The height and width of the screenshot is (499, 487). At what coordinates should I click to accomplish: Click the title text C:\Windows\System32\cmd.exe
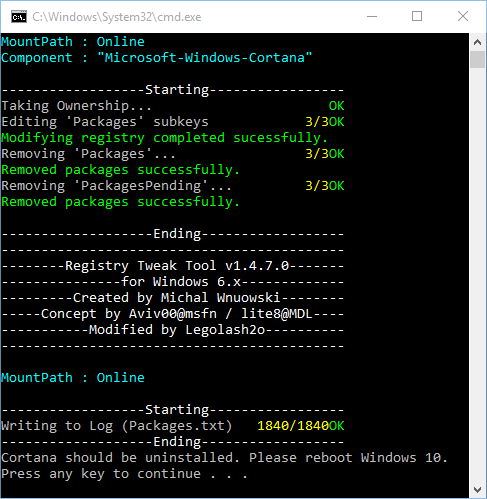point(117,17)
